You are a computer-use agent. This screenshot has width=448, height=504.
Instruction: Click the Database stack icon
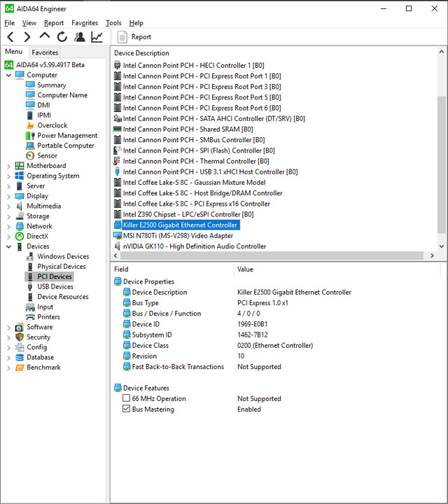click(x=20, y=357)
